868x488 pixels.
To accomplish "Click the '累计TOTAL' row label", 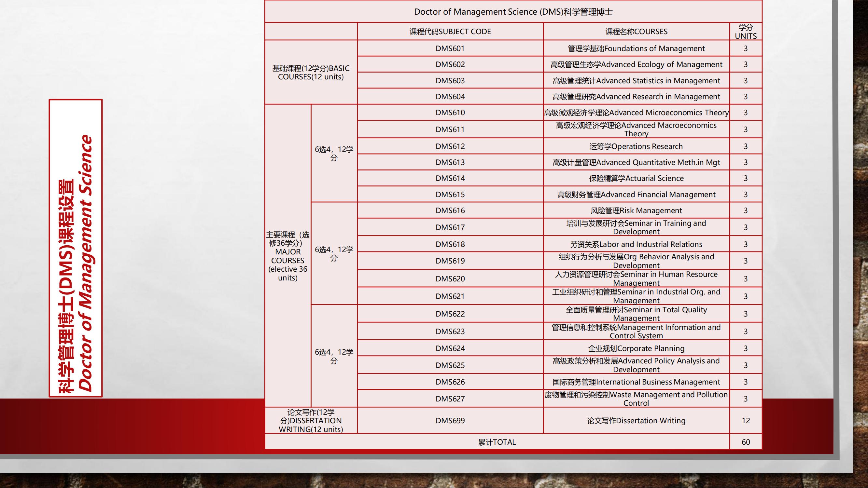I will (x=497, y=442).
